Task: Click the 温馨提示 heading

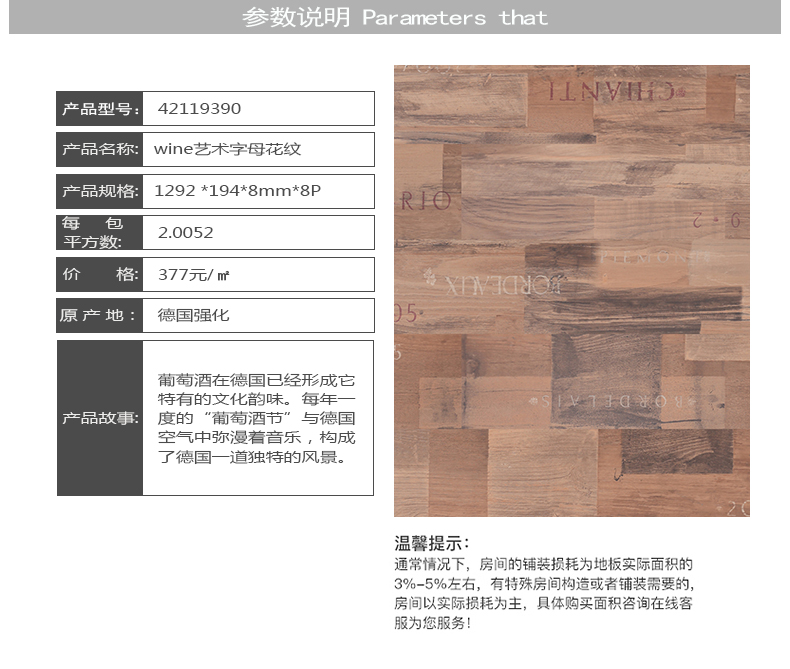Action: (432, 544)
